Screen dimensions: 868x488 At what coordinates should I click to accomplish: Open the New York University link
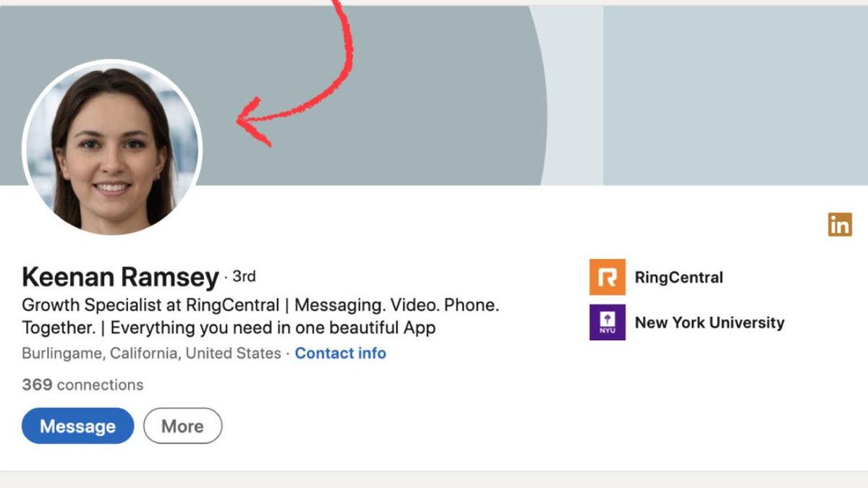(709, 322)
